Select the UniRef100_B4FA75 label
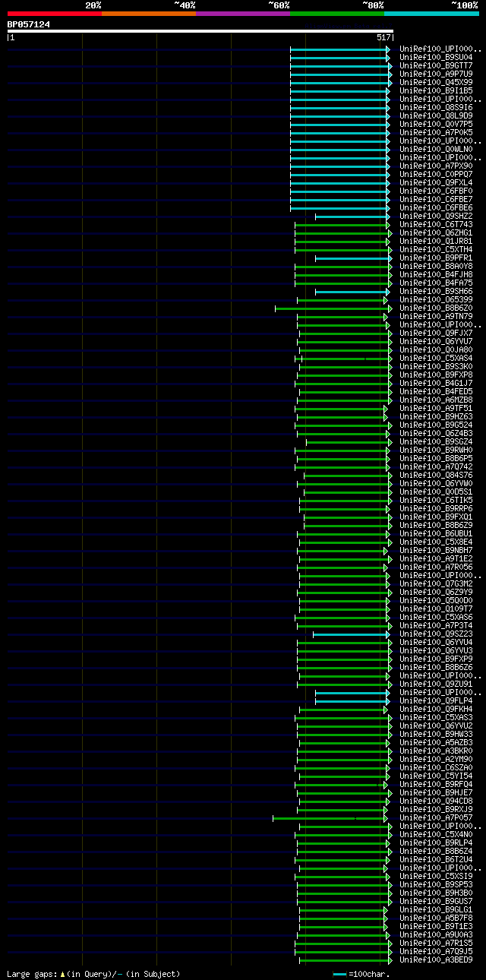The image size is (486, 980). pyautogui.click(x=436, y=283)
